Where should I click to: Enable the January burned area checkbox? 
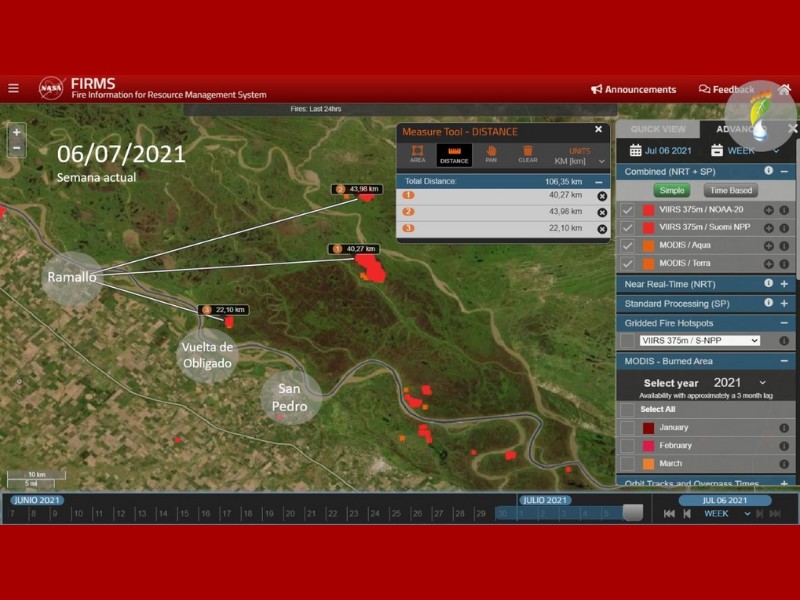point(627,428)
